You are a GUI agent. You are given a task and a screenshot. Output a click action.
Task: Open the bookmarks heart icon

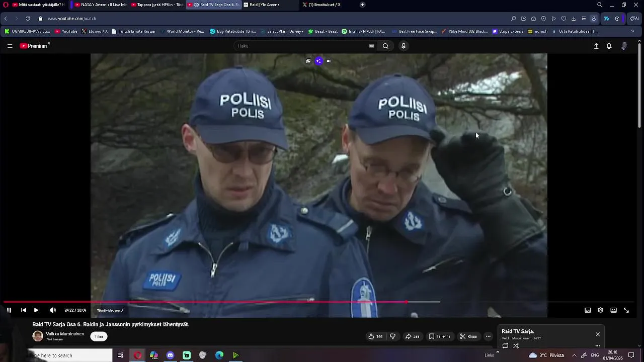pyautogui.click(x=563, y=19)
